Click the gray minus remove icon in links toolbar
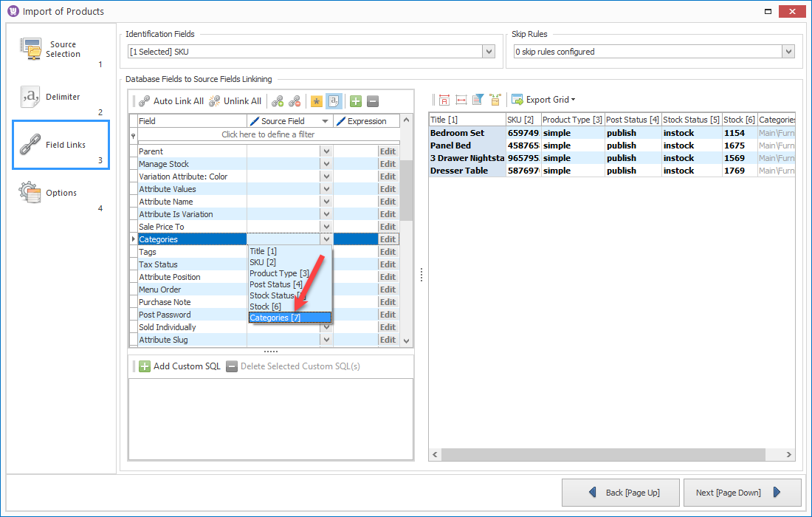 pyautogui.click(x=373, y=101)
